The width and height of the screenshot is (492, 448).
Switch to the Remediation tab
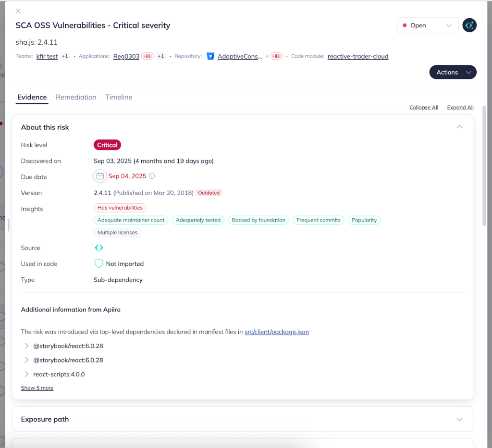[76, 97]
